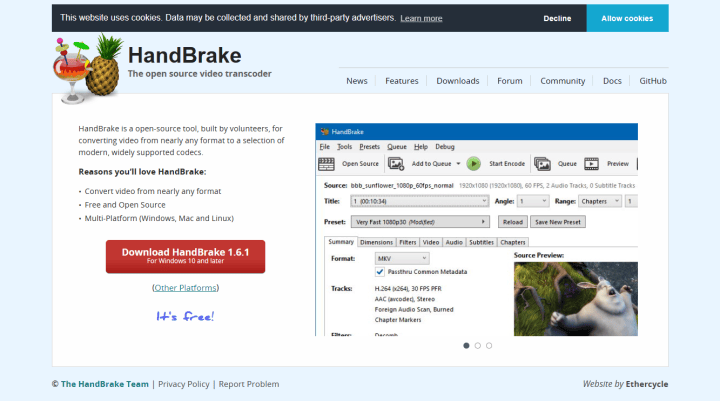The width and height of the screenshot is (720, 401).
Task: Expand the Add to Queue dropdown arrow
Action: click(x=458, y=163)
